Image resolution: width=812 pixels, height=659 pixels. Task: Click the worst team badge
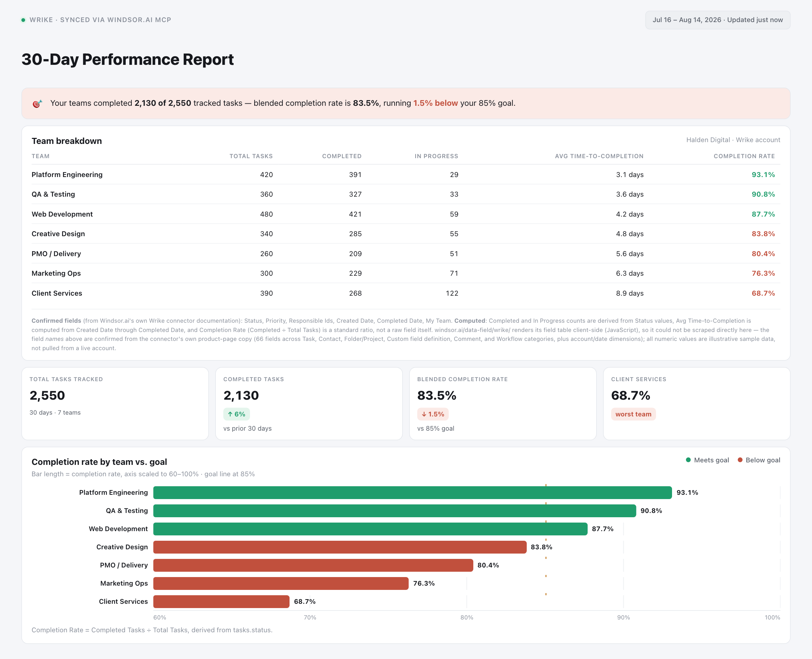(x=633, y=414)
